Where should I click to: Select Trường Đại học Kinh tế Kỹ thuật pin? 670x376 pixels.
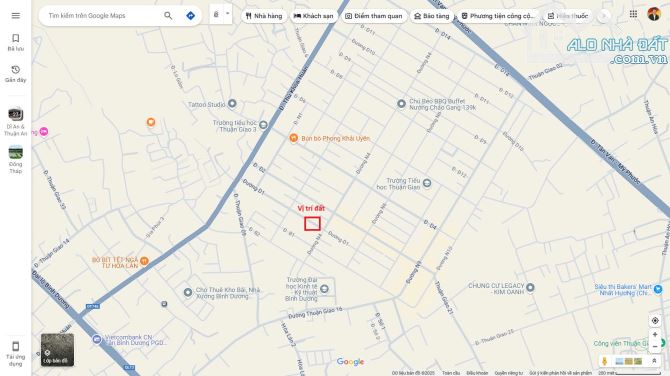[324, 289]
